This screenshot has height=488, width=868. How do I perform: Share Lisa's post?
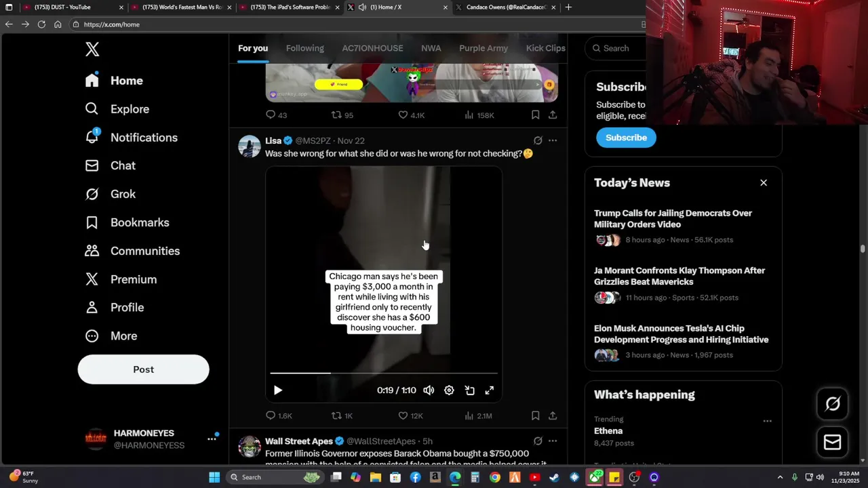coord(553,415)
